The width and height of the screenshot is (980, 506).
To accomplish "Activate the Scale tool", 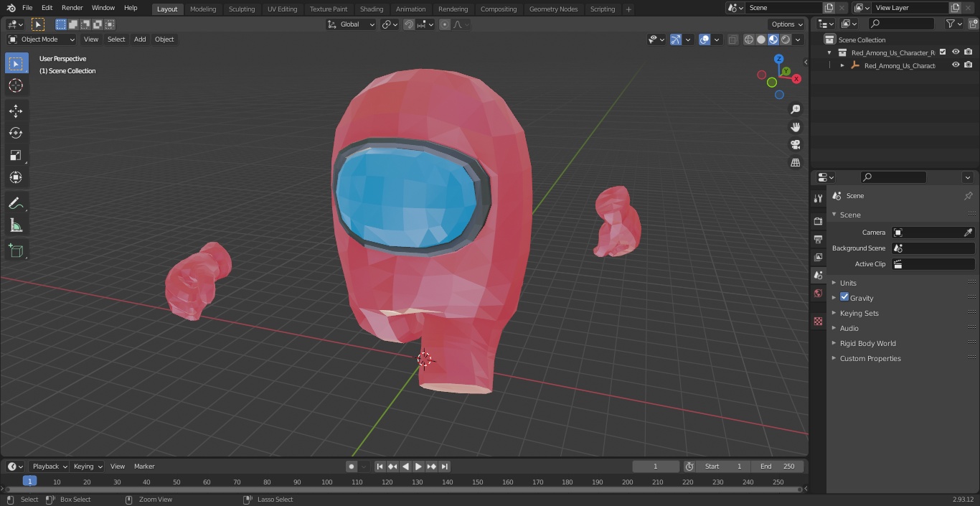I will click(16, 155).
